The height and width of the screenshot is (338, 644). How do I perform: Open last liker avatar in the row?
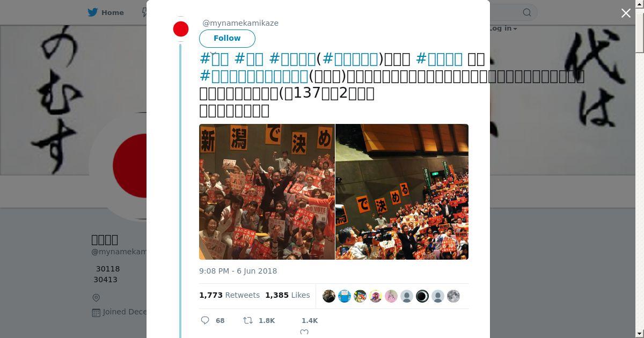453,296
